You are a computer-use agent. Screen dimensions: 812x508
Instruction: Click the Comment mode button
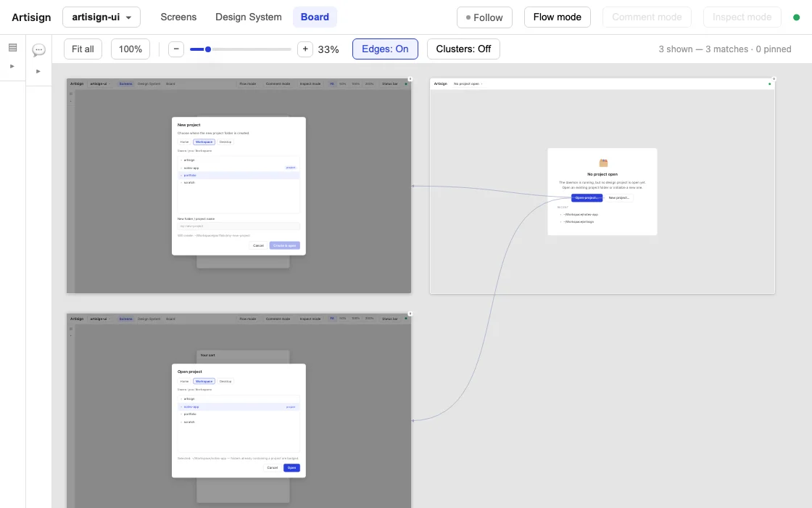(647, 17)
